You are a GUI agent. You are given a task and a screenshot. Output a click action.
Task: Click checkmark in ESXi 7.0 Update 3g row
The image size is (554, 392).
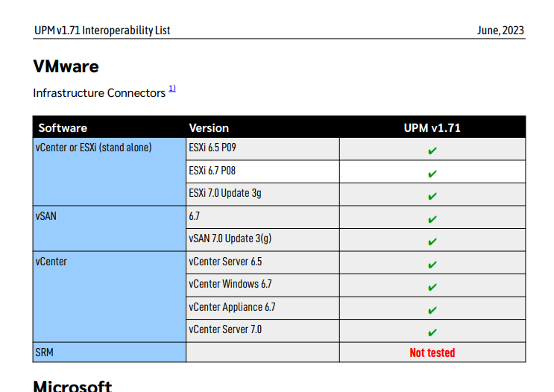432,196
